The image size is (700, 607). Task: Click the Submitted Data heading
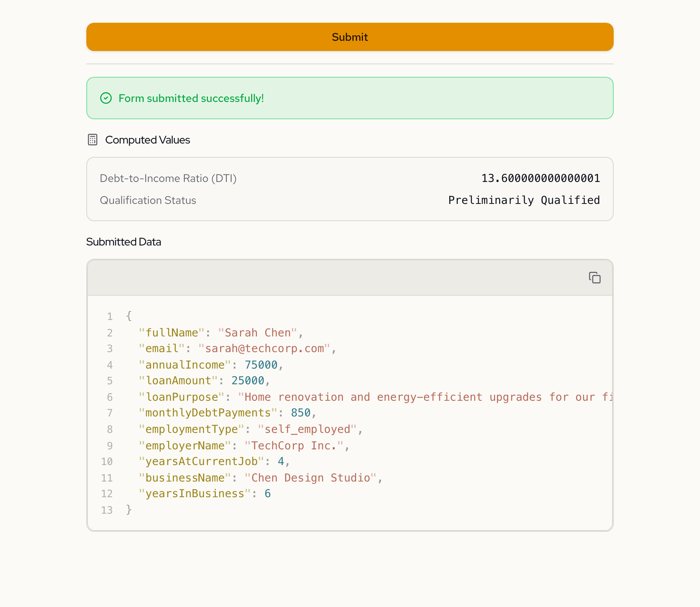tap(124, 242)
